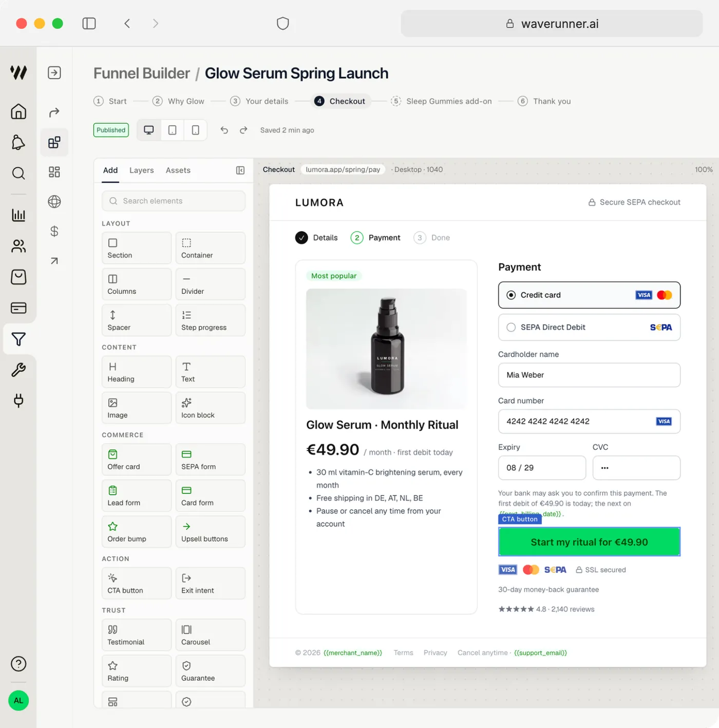Open the wrench tools icon

(x=18, y=370)
